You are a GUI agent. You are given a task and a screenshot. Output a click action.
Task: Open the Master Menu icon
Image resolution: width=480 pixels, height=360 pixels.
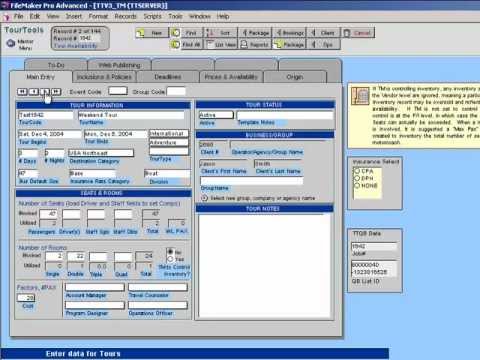point(11,43)
